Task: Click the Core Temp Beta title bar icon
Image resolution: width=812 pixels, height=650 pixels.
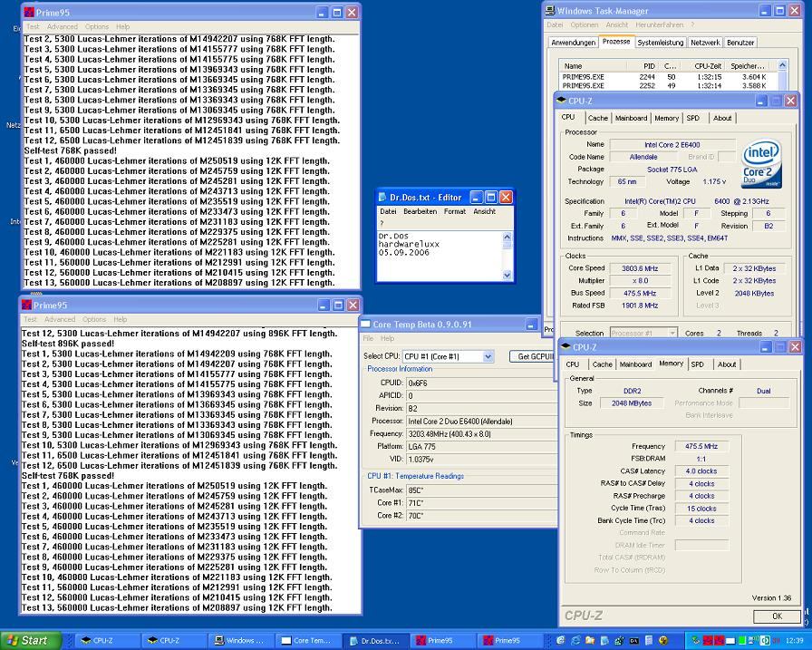Action: tap(365, 325)
